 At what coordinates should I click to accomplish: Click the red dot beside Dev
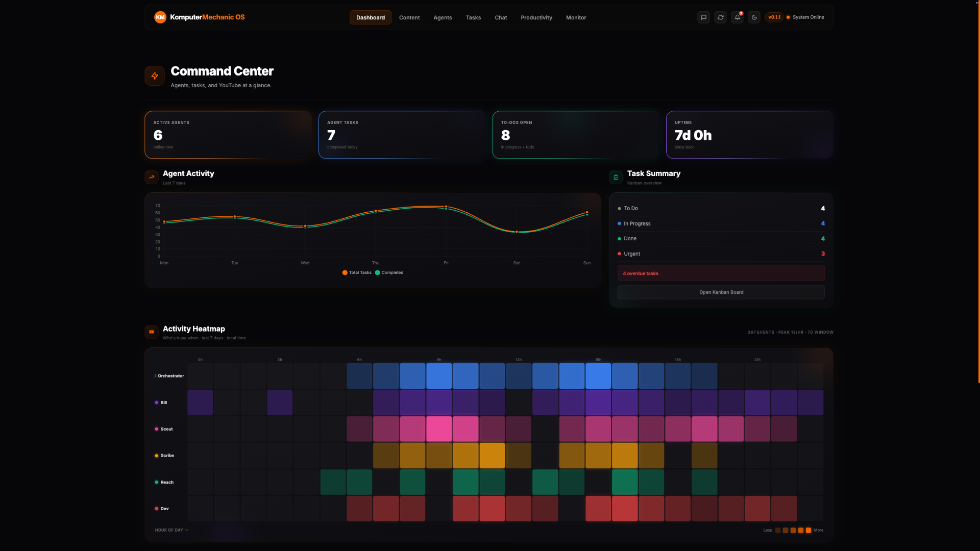(156, 509)
